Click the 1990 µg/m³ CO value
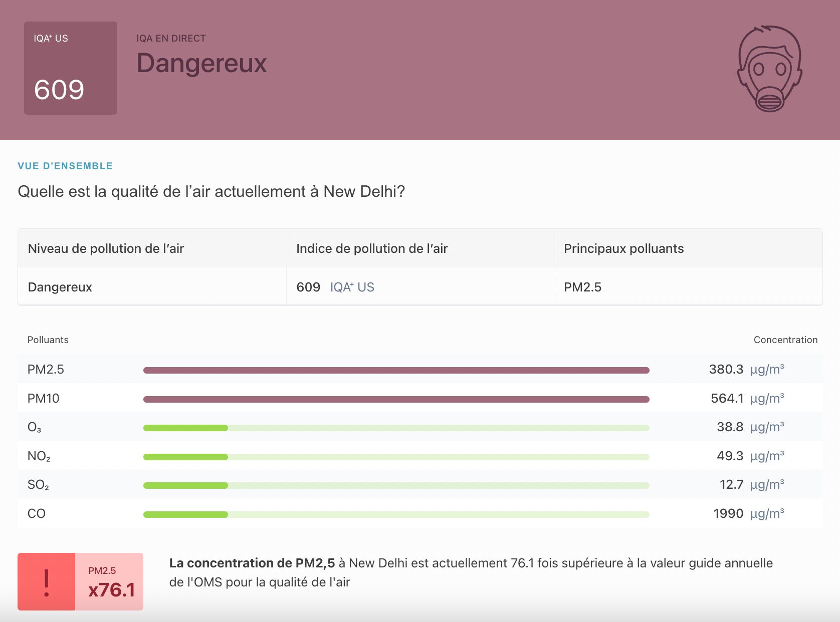Viewport: 840px width, 622px height. click(x=748, y=513)
